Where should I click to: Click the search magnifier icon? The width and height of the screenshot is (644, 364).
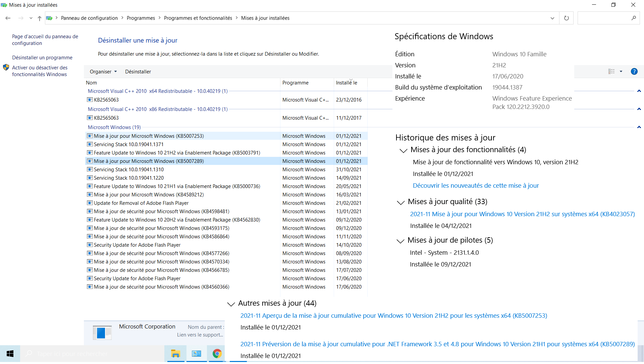tap(634, 18)
